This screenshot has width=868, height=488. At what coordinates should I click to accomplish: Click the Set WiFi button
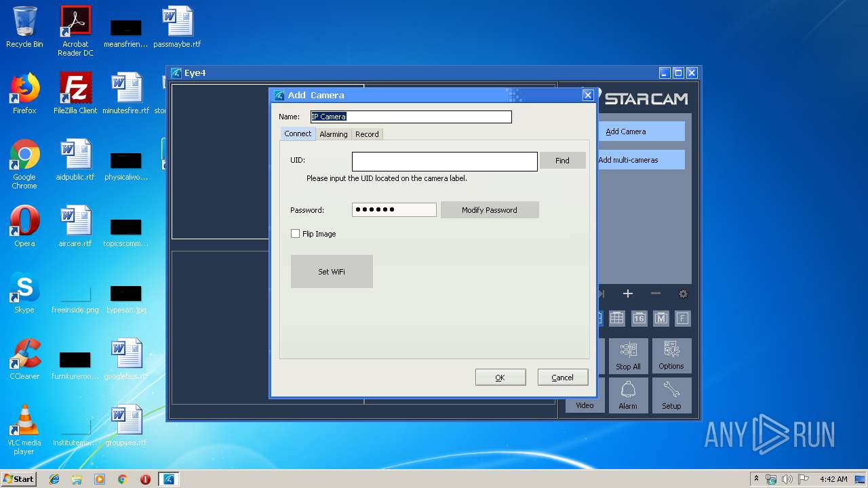(332, 271)
